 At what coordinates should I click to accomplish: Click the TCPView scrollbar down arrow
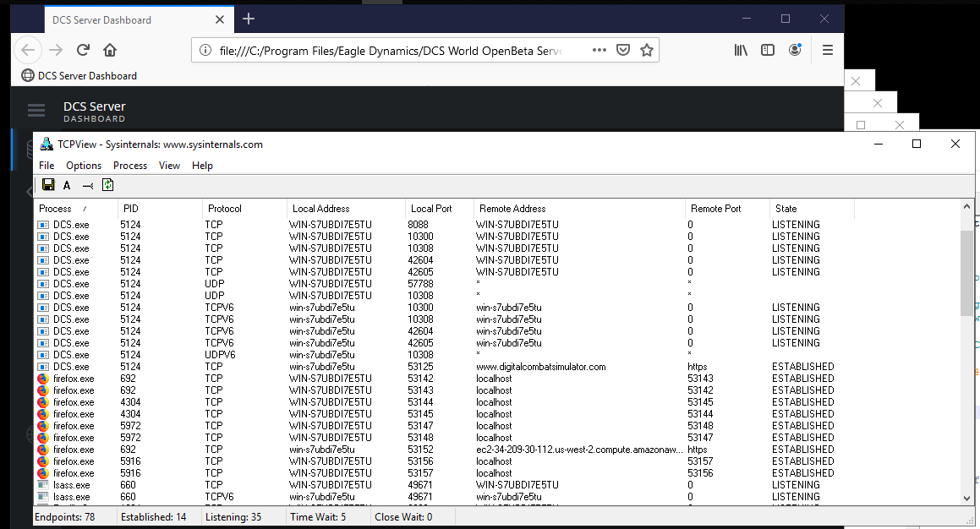point(966,499)
